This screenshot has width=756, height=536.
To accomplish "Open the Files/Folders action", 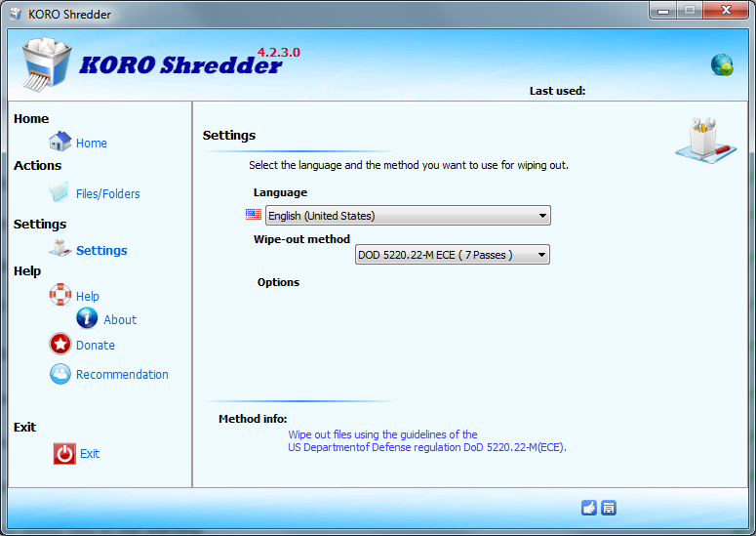I will [x=108, y=194].
